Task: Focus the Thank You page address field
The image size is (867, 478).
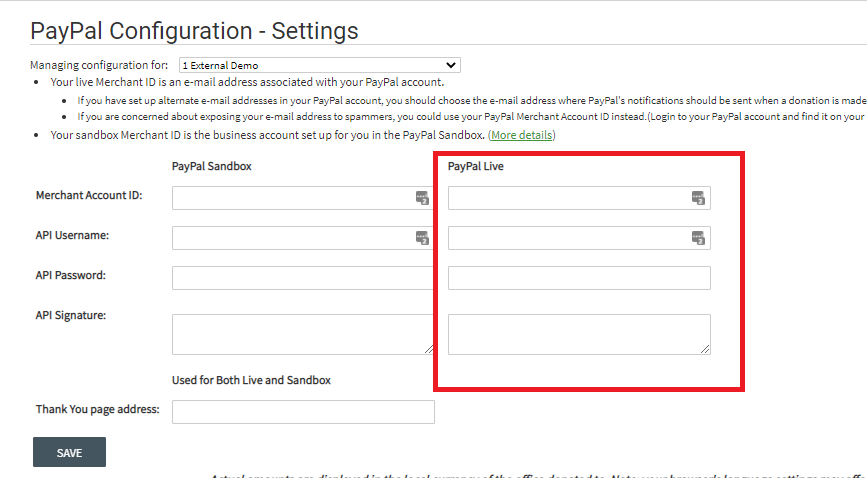Action: 303,412
